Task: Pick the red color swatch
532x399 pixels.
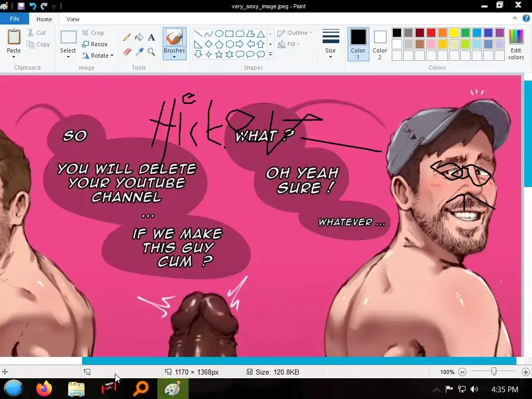Action: click(x=431, y=33)
